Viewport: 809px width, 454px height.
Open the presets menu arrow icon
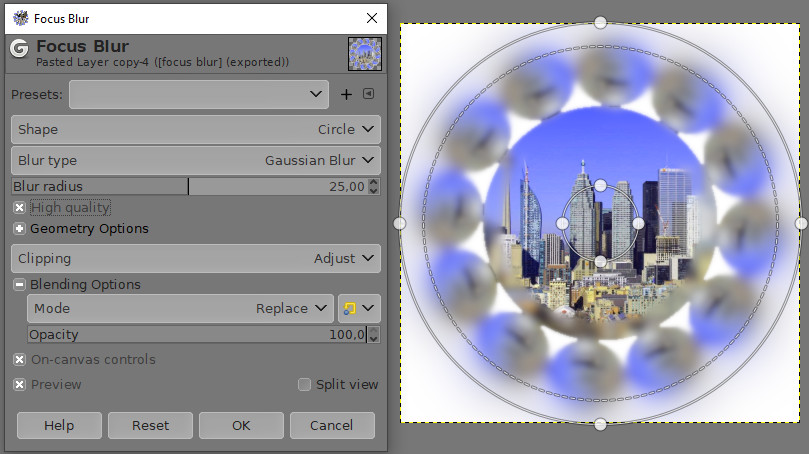(x=368, y=93)
